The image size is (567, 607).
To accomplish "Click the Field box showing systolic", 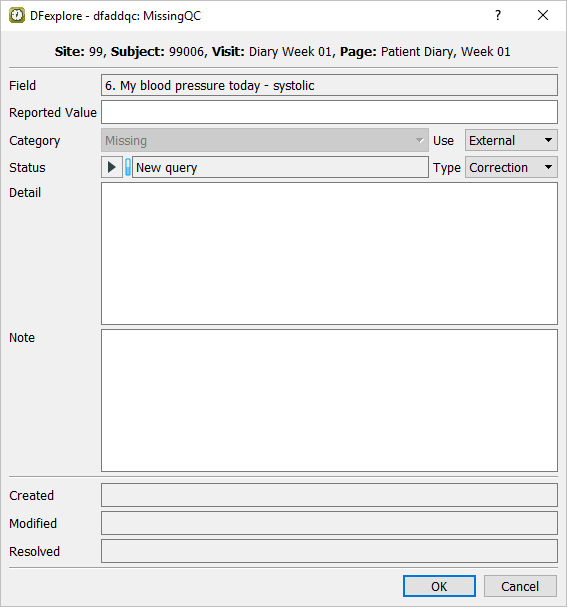I will click(x=329, y=85).
